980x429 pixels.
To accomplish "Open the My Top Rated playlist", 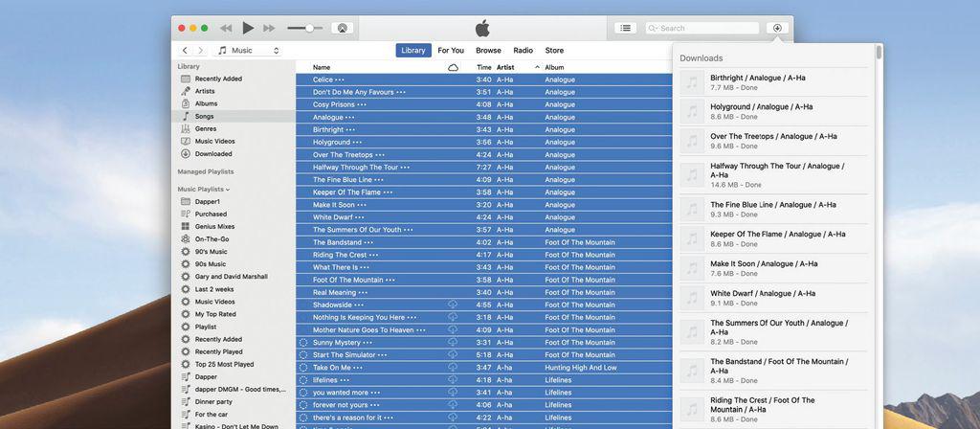I will (x=234, y=314).
